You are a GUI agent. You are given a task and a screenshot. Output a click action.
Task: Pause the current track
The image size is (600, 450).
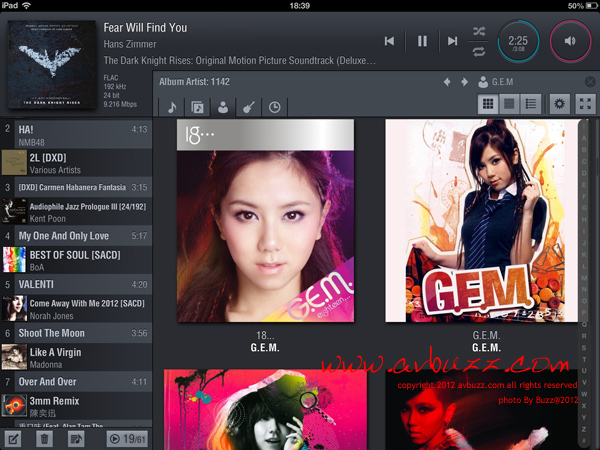422,41
